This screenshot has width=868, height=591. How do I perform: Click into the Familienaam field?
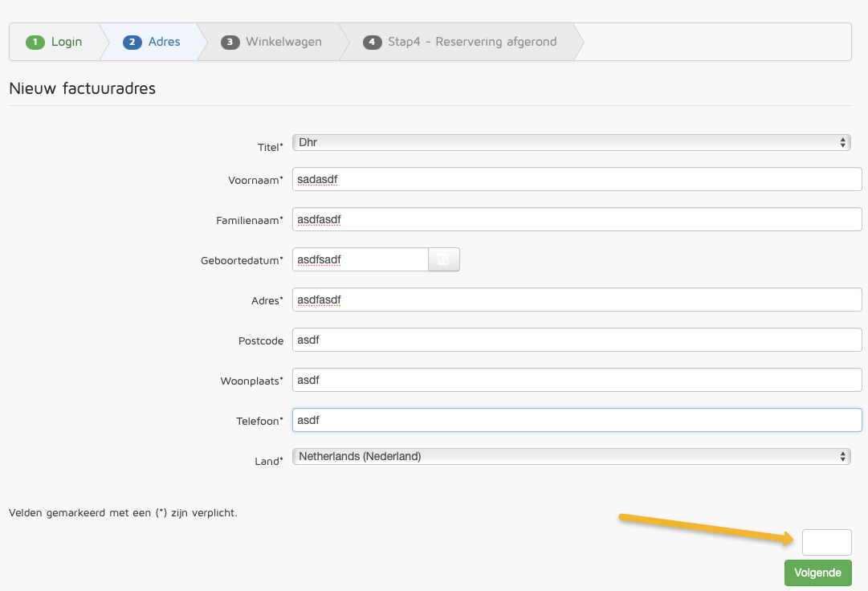coord(577,219)
